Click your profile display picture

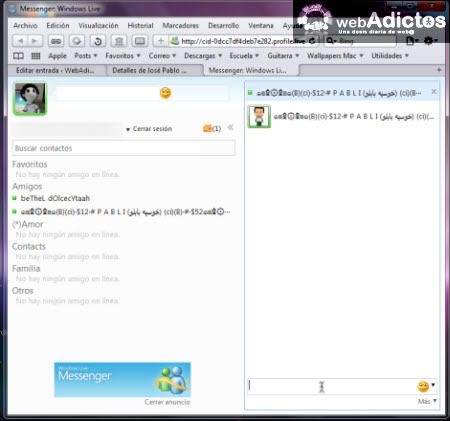pyautogui.click(x=30, y=99)
